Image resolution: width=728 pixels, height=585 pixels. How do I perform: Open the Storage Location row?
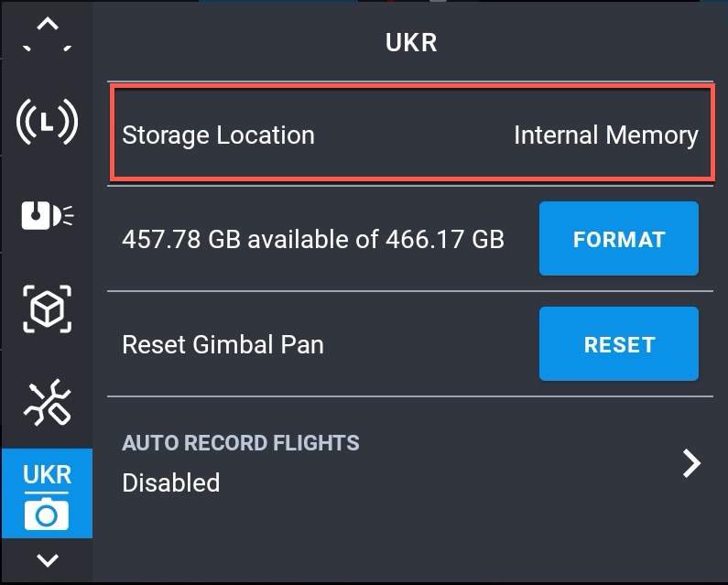412,133
